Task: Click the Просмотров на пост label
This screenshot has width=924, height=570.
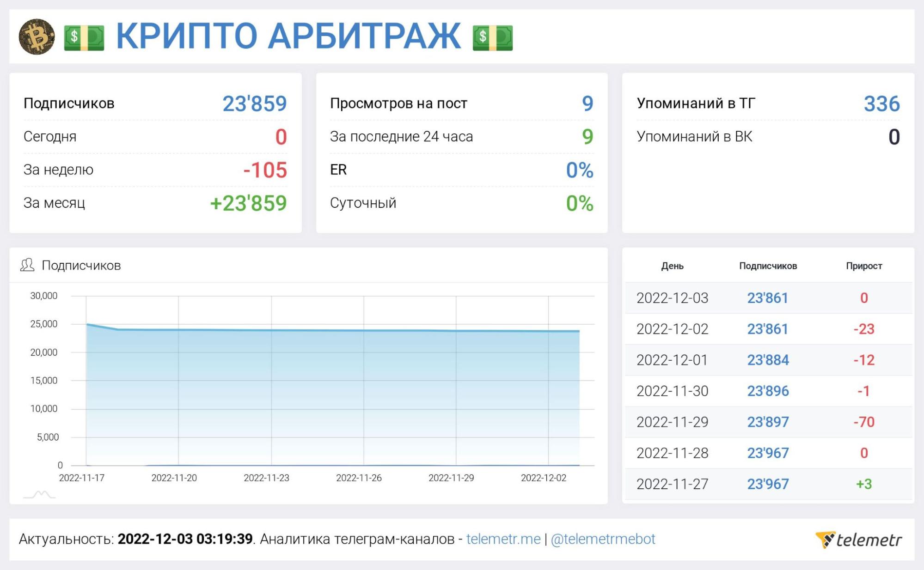Action: [x=398, y=103]
